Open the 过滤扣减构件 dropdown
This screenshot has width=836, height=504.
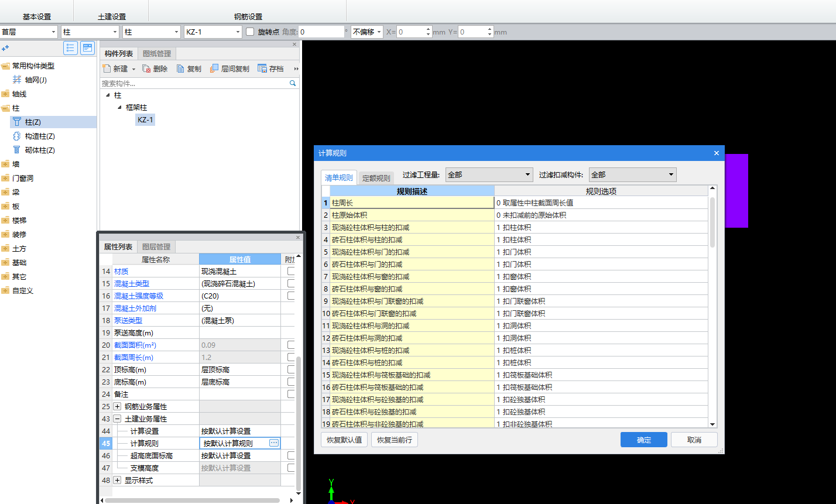coord(633,174)
